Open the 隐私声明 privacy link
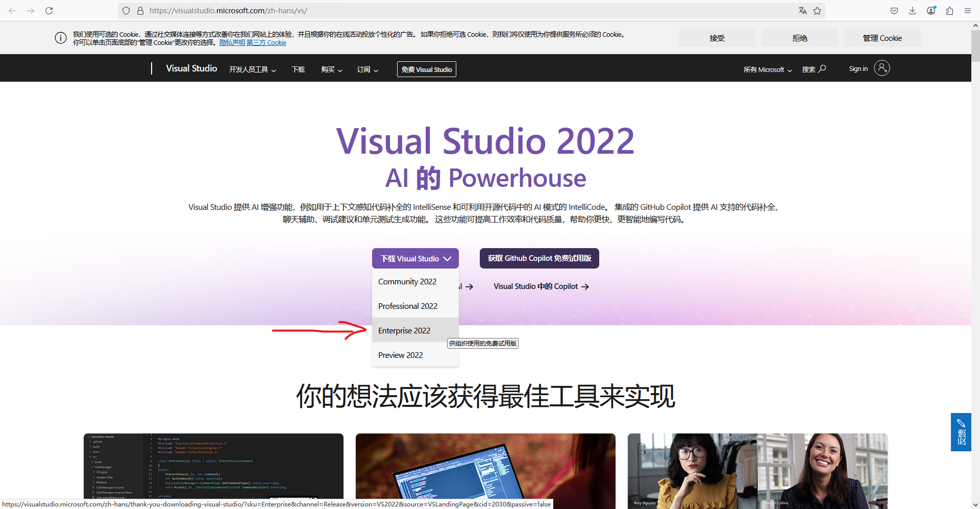This screenshot has width=980, height=509. (x=232, y=43)
